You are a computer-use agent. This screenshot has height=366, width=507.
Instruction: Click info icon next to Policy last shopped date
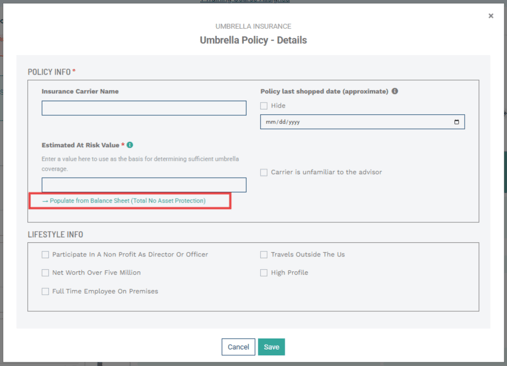coord(395,91)
